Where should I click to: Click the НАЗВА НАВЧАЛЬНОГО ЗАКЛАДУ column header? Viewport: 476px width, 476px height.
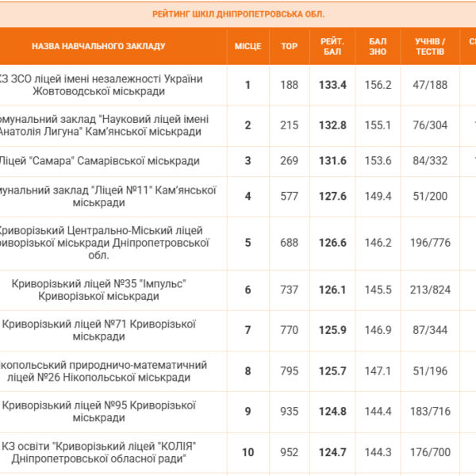(x=98, y=46)
